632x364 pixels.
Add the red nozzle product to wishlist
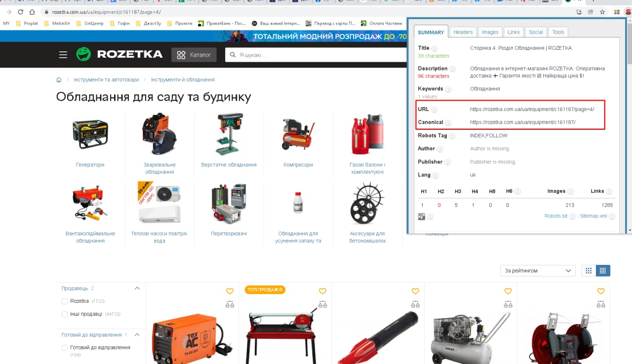tap(415, 291)
